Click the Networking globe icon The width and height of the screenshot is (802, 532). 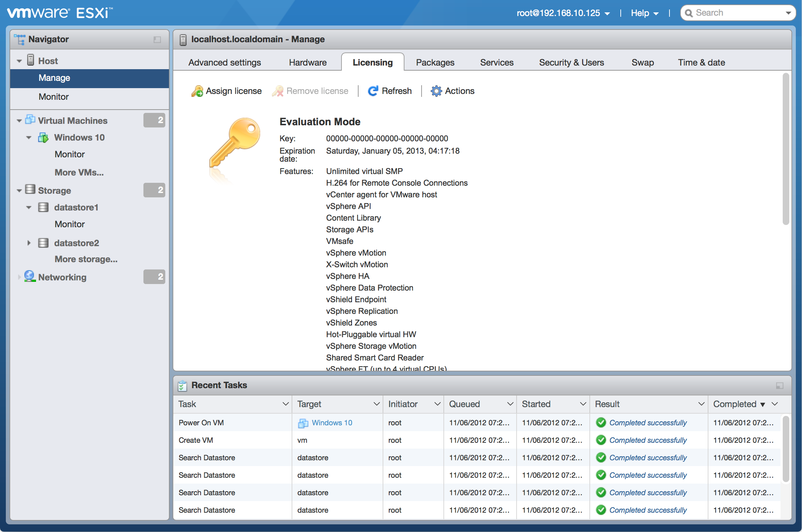(30, 276)
